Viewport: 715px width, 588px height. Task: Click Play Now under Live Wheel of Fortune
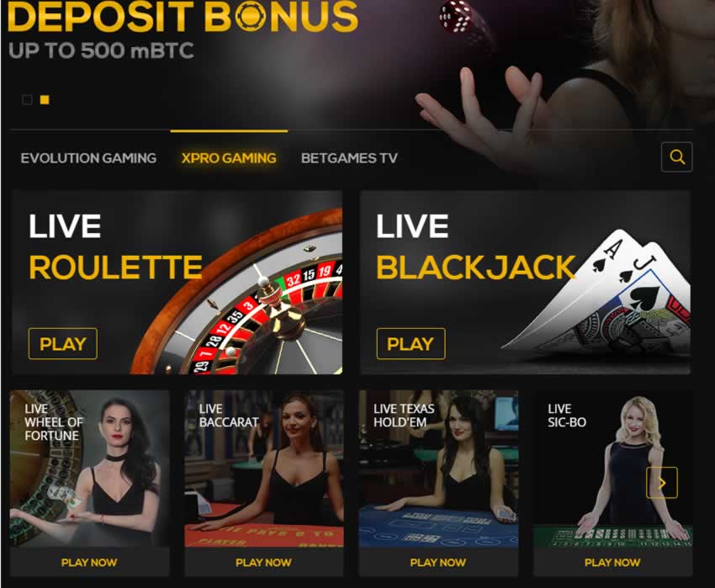89,563
